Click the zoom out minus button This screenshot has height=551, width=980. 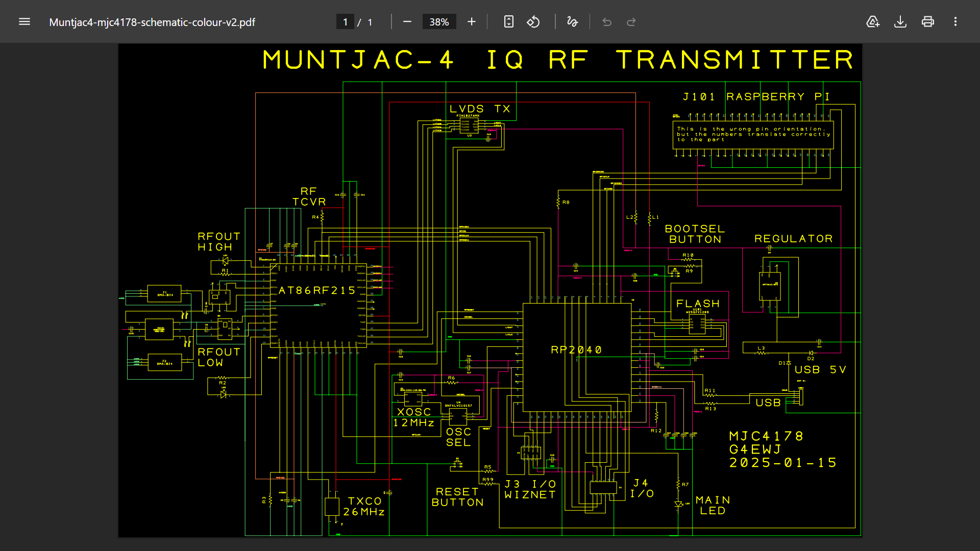tap(407, 22)
